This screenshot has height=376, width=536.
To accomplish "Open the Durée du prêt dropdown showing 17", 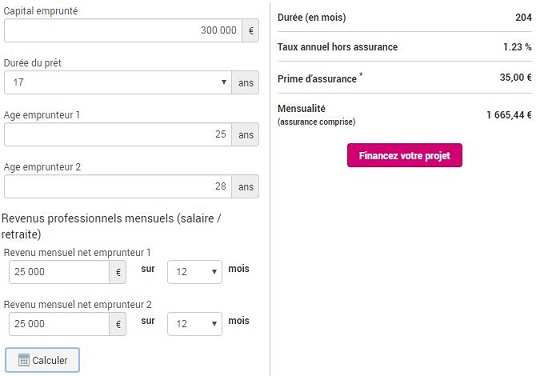I will 118,82.
